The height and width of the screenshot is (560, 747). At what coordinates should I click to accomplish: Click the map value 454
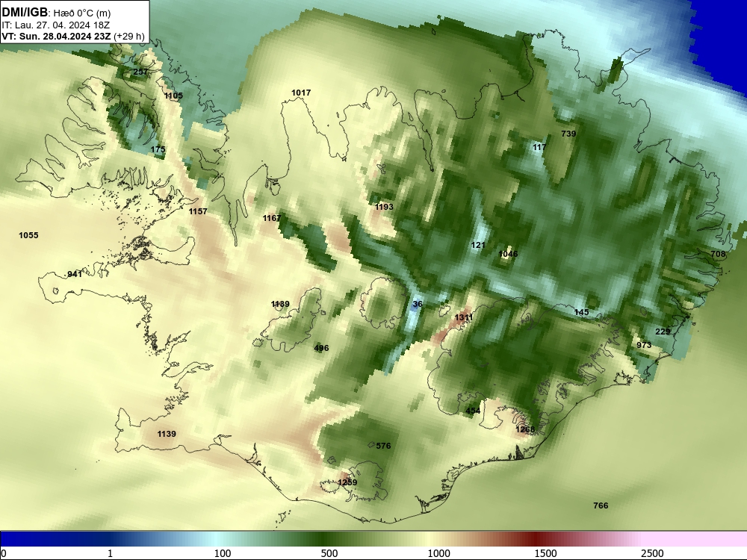(x=473, y=411)
